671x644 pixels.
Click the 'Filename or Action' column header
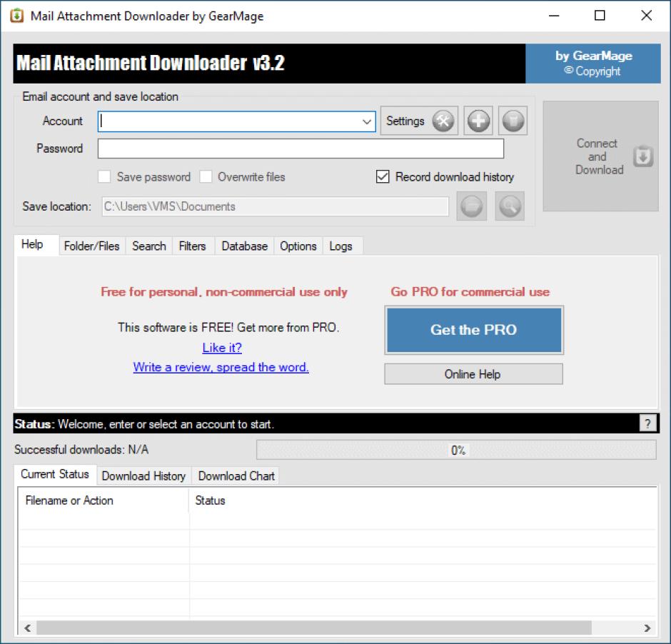[x=103, y=500]
